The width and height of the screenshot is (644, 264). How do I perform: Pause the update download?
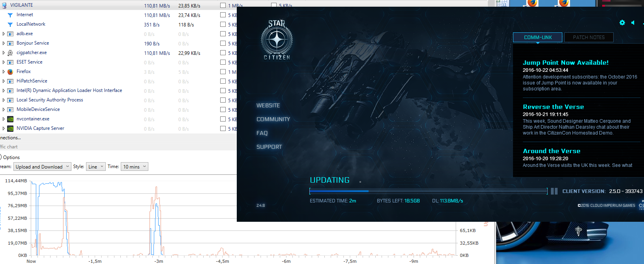click(554, 191)
